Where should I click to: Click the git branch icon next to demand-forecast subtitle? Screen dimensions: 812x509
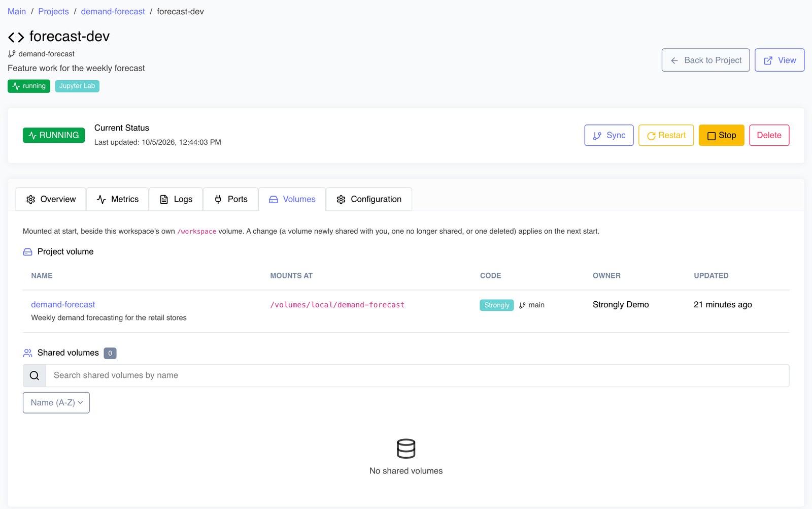click(12, 54)
